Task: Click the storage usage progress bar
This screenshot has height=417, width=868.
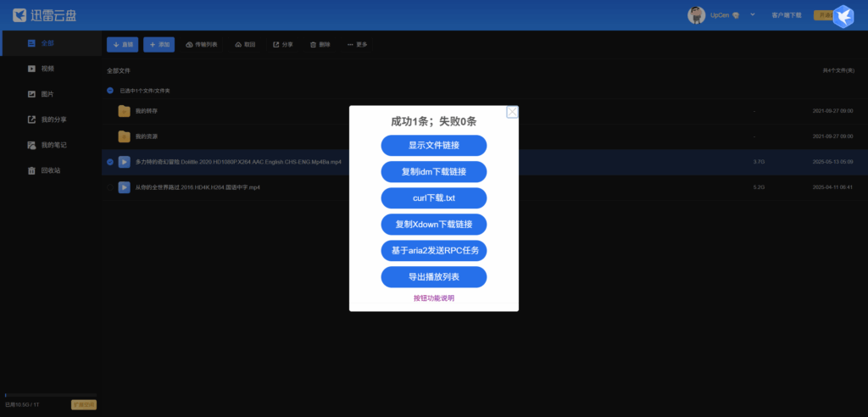Action: 51,395
